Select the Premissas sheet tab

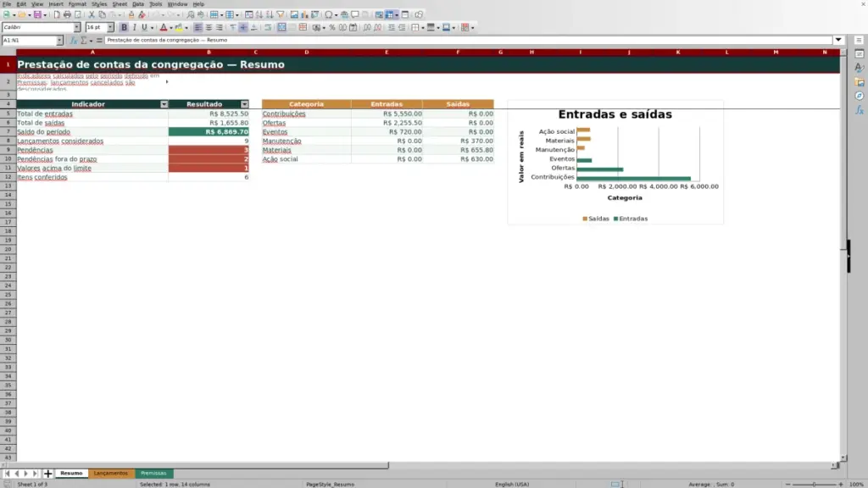(153, 474)
